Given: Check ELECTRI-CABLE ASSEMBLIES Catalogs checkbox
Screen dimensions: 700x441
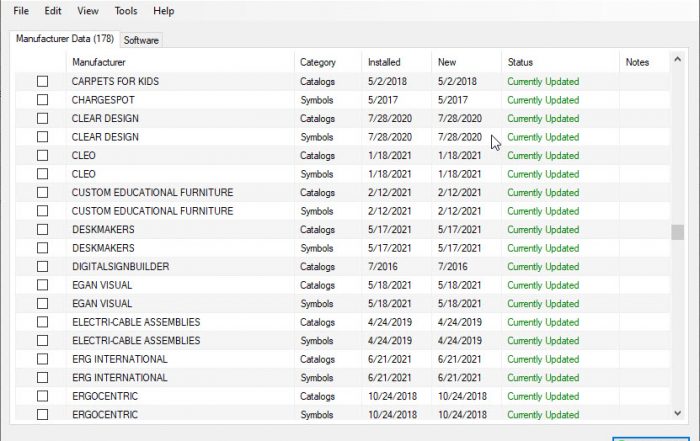Looking at the screenshot, I should pyautogui.click(x=42, y=322).
